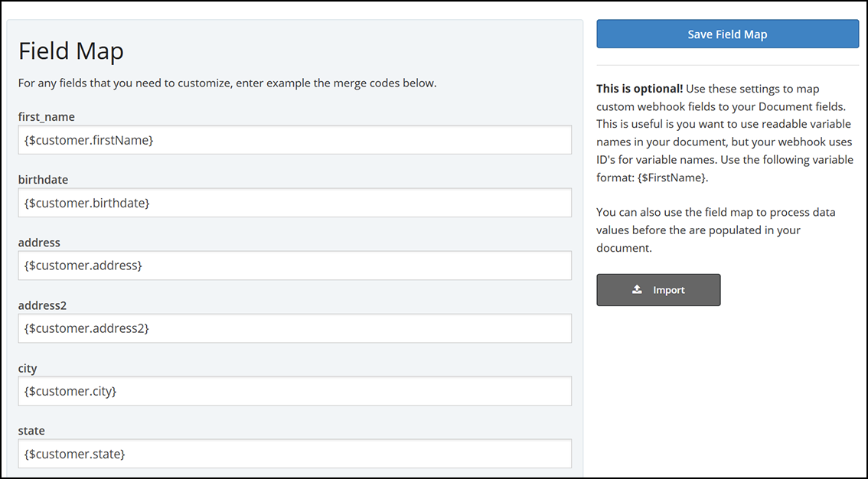Screen dimensions: 868x479
Task: Click the address2 field label
Action: pos(42,305)
